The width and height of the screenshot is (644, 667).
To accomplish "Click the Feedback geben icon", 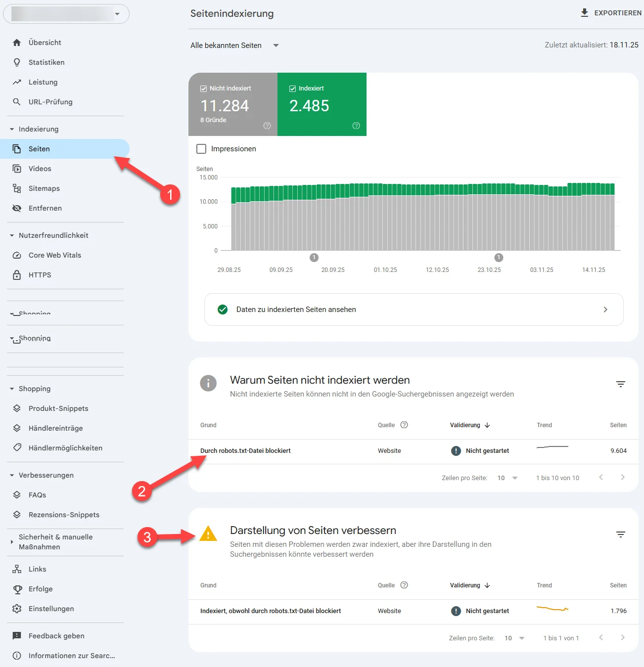I will 17,636.
